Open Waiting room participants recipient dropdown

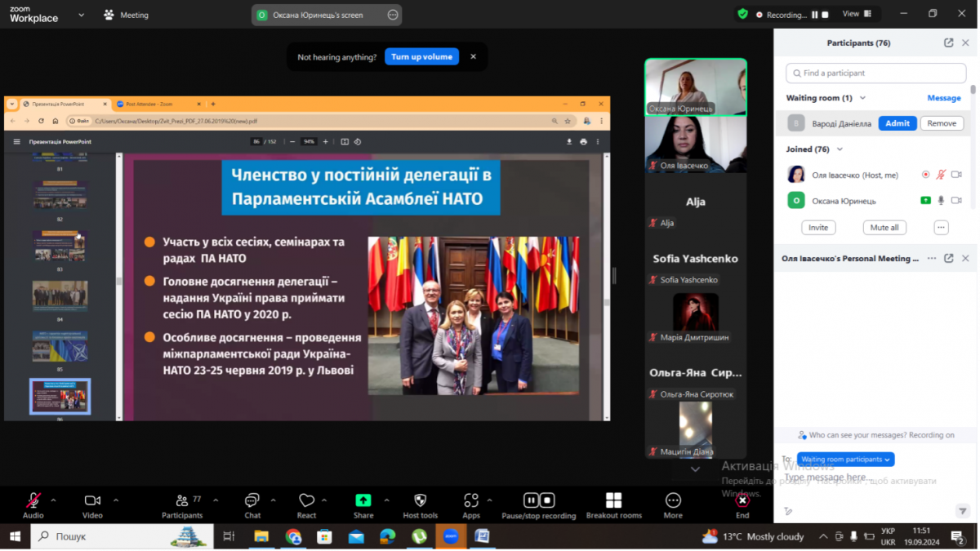[x=845, y=460]
